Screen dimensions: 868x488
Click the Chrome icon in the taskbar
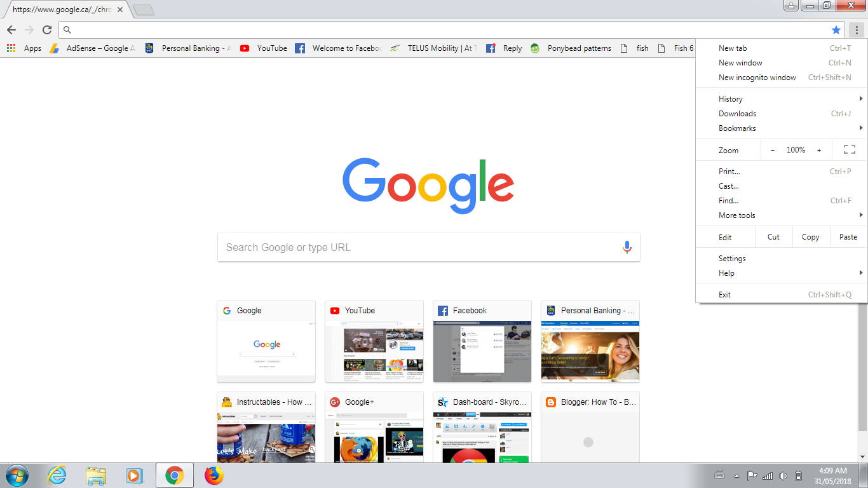point(175,475)
